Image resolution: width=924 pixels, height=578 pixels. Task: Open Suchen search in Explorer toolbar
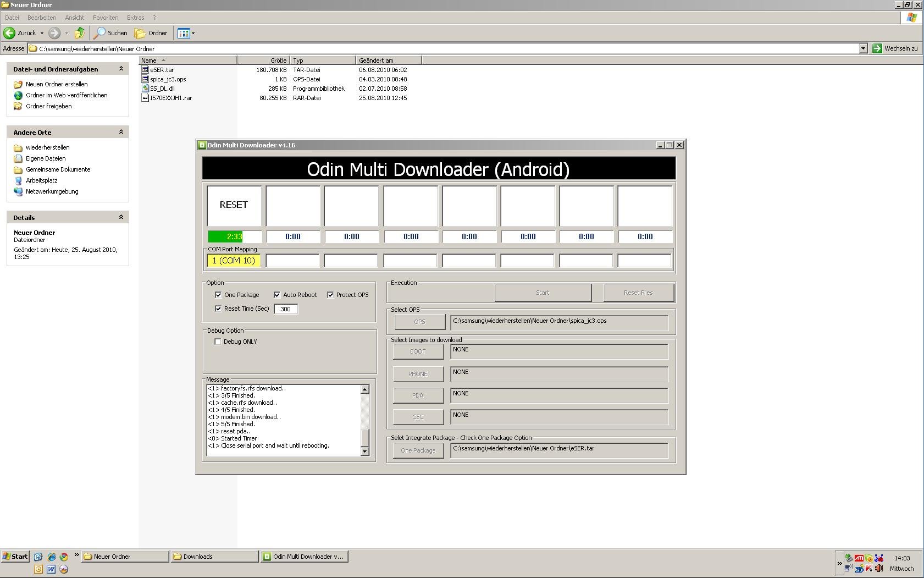coord(110,33)
